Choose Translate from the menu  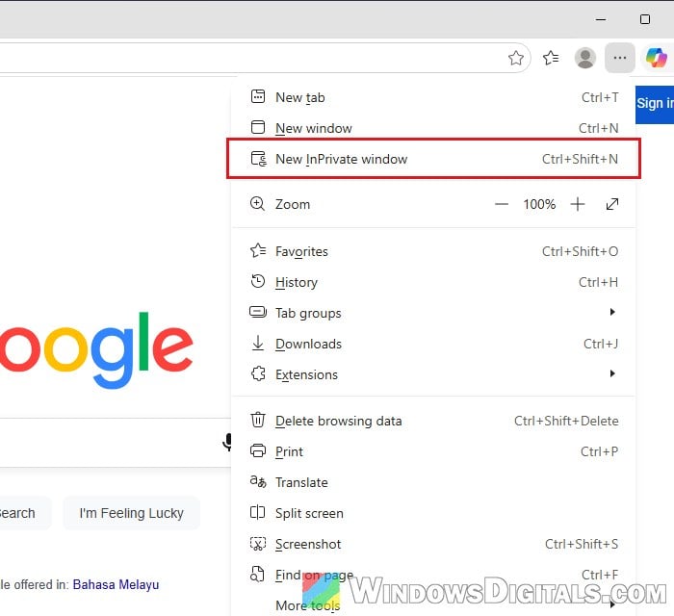(x=434, y=482)
